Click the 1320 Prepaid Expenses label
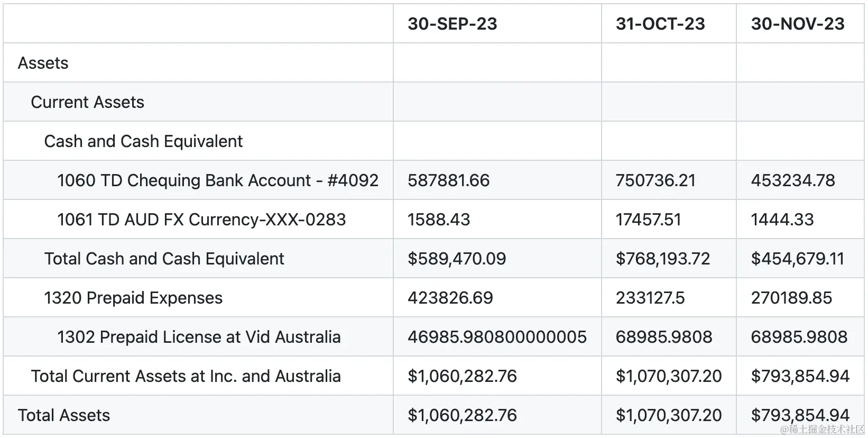Viewport: 868px width, 438px height. [x=133, y=298]
